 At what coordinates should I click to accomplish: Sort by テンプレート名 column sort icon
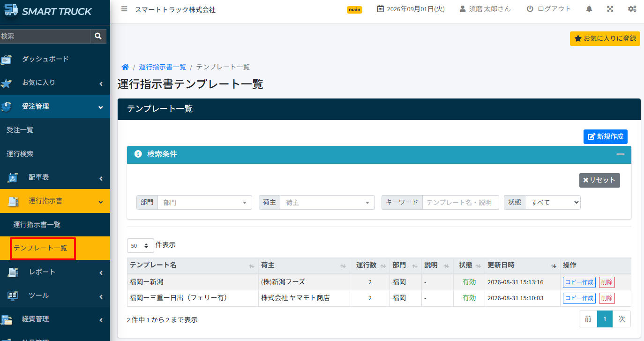pos(252,266)
